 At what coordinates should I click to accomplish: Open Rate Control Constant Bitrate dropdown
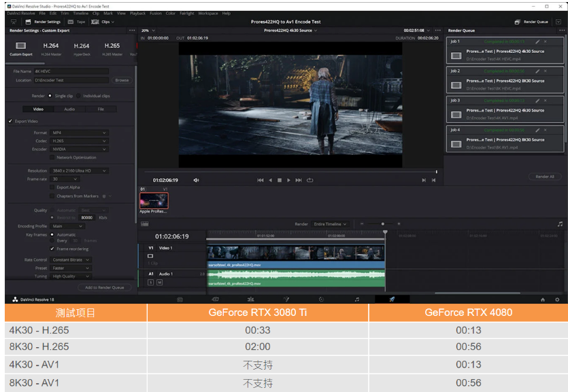coord(71,260)
